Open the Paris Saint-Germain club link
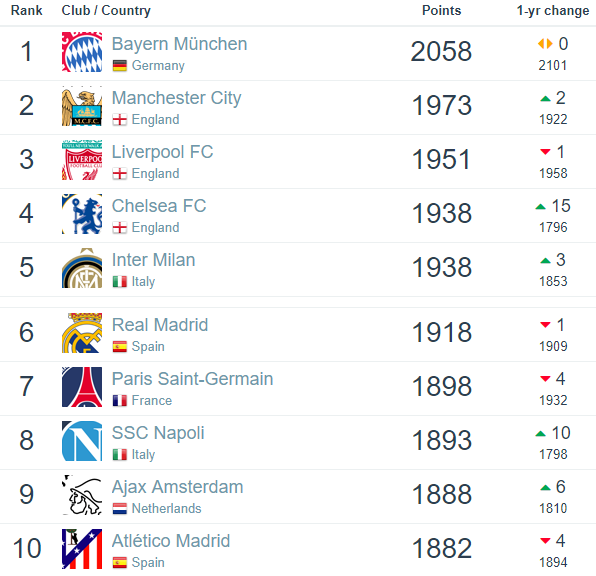 [x=192, y=379]
